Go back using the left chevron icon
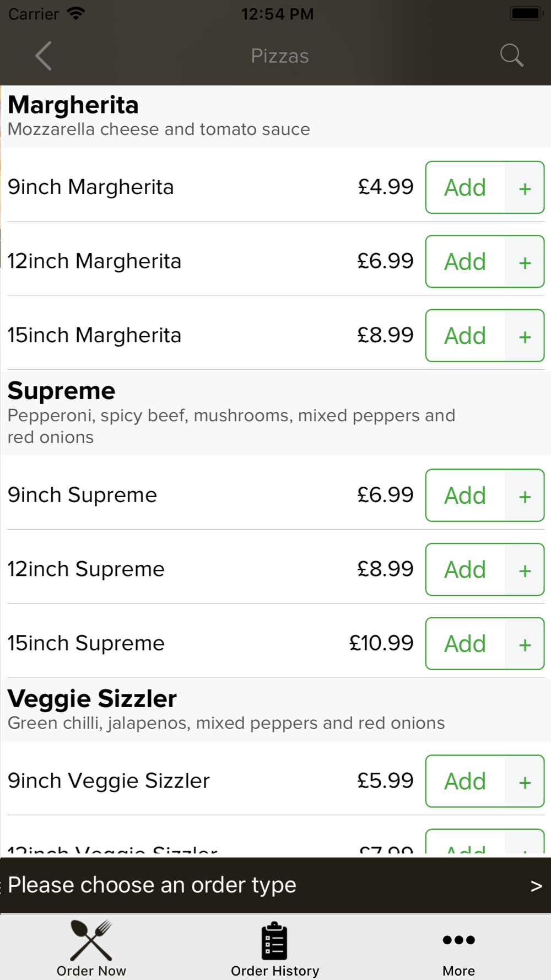Screen dimensions: 551x980 coord(44,56)
